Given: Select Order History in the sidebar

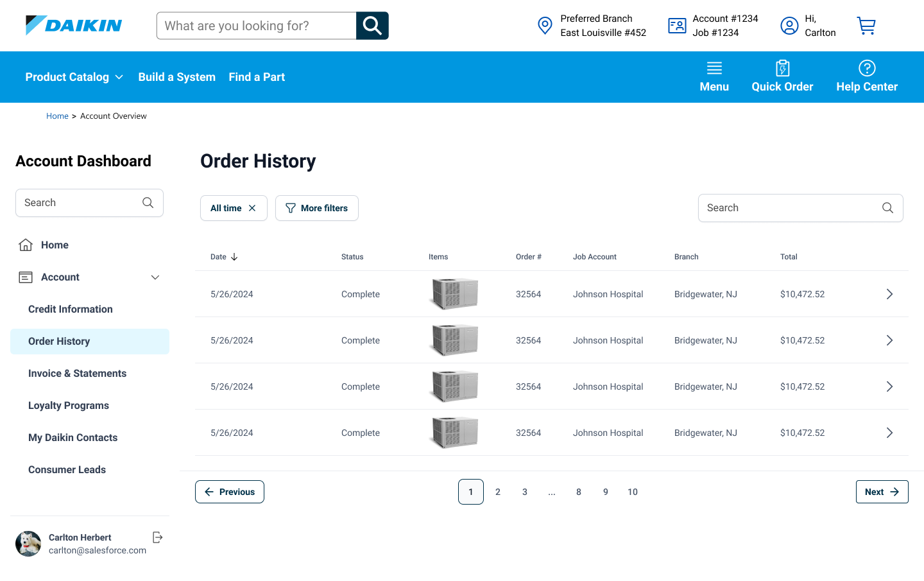Looking at the screenshot, I should (x=90, y=342).
